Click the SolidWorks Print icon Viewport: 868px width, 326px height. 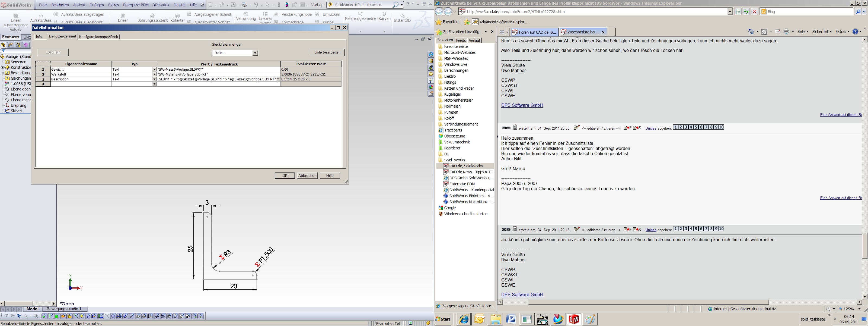pos(245,5)
